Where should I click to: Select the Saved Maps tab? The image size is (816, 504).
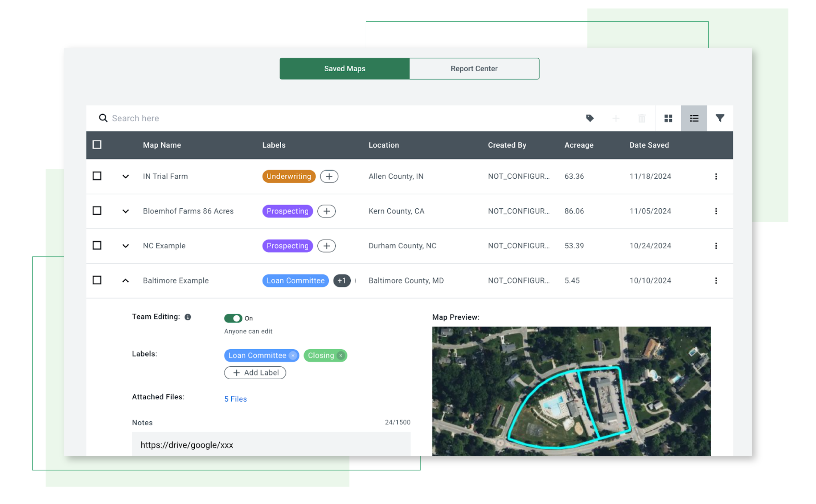click(x=344, y=69)
